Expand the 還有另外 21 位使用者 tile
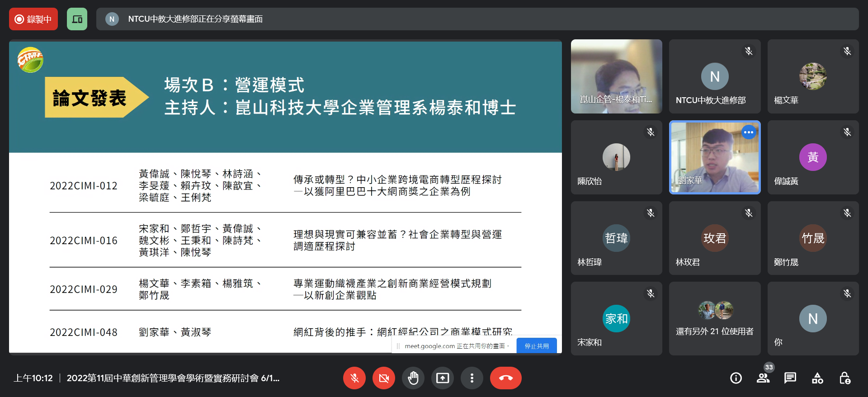 715,319
